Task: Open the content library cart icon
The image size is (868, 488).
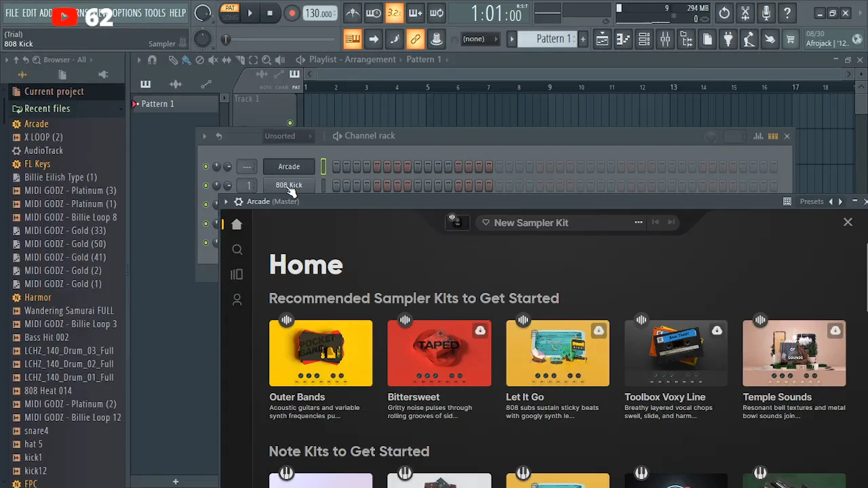Action: pos(791,39)
